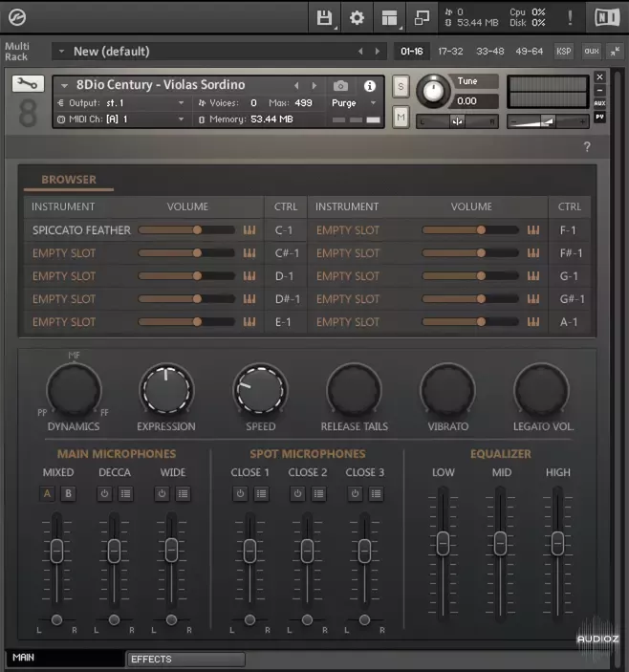Go to next multi with right arrow
The width and height of the screenshot is (629, 672).
[377, 52]
